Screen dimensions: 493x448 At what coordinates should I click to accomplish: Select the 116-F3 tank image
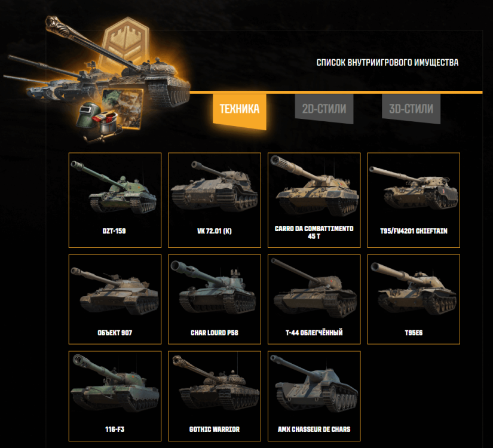click(x=115, y=383)
